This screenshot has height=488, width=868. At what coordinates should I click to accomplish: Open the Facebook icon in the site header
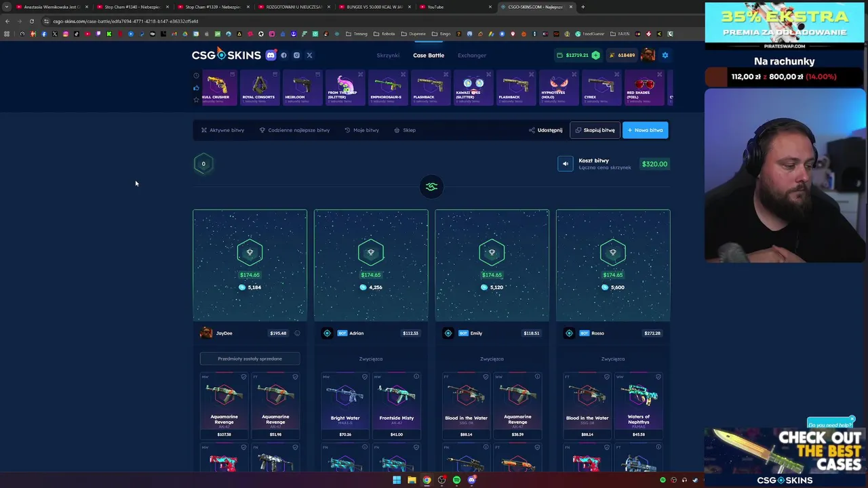(x=284, y=56)
